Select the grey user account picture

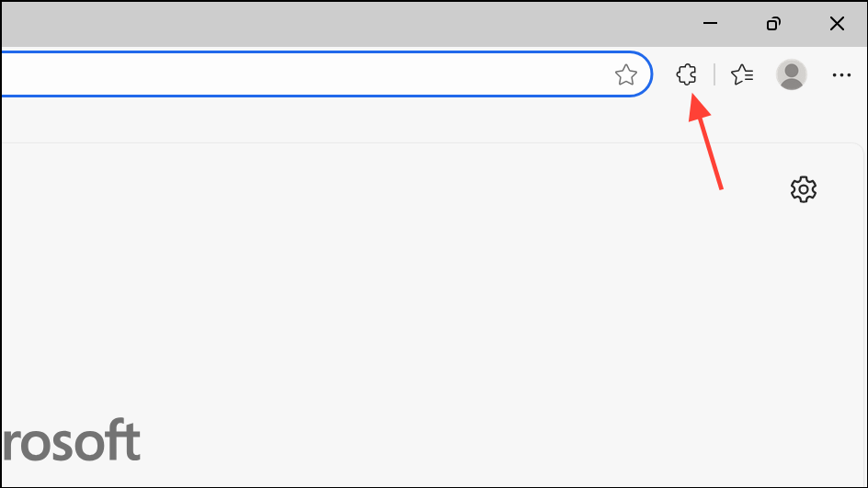[791, 74]
